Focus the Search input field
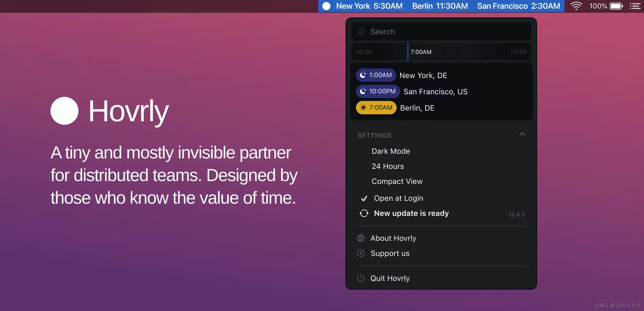Viewport: 644px width, 311px height. click(x=441, y=31)
